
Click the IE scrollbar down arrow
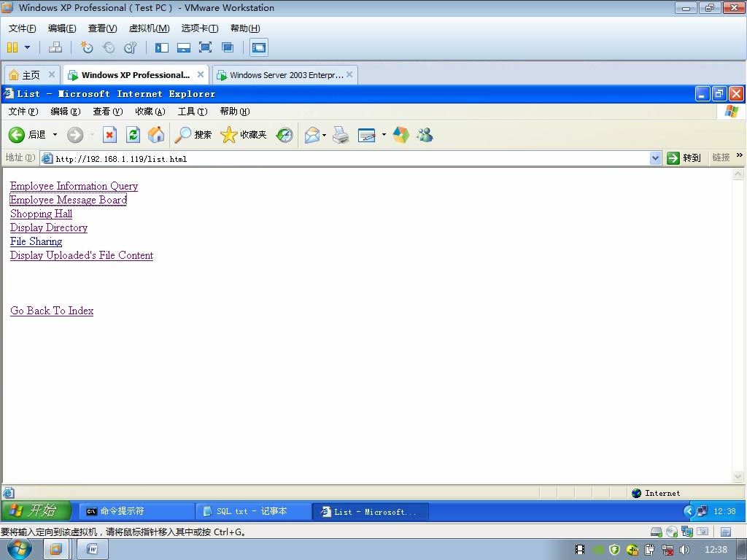pos(738,477)
